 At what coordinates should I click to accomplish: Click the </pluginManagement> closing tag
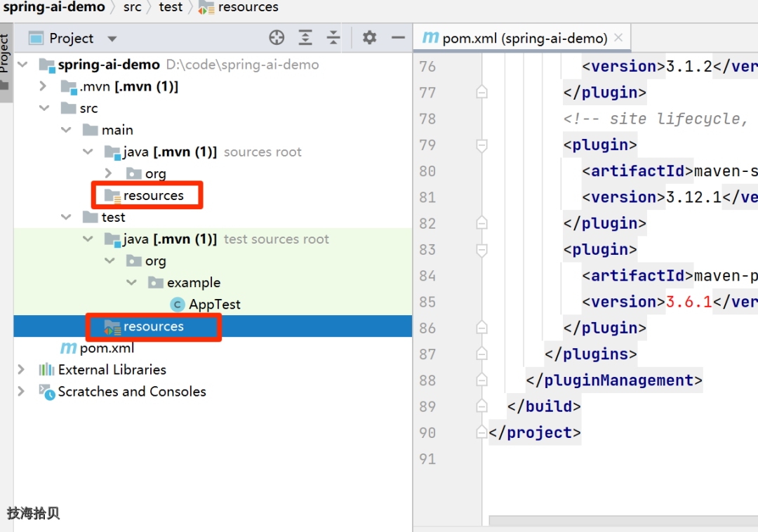coord(614,380)
